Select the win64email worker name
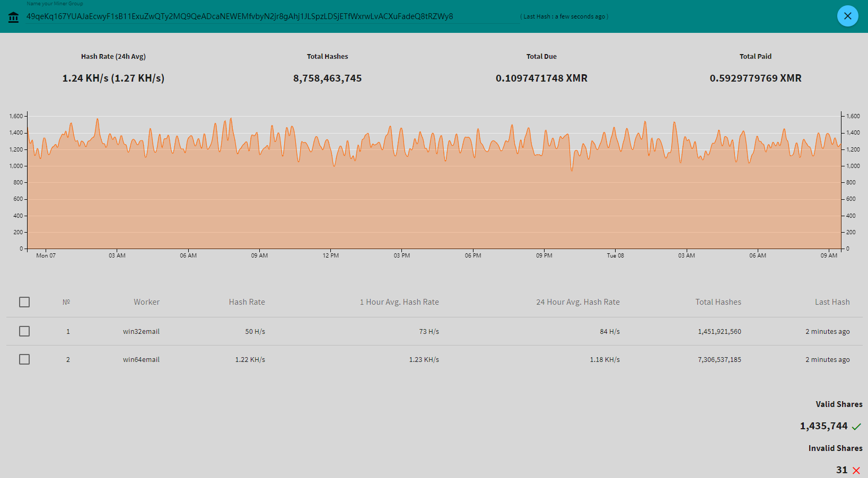Screen dimensions: 868x478 pos(141,360)
